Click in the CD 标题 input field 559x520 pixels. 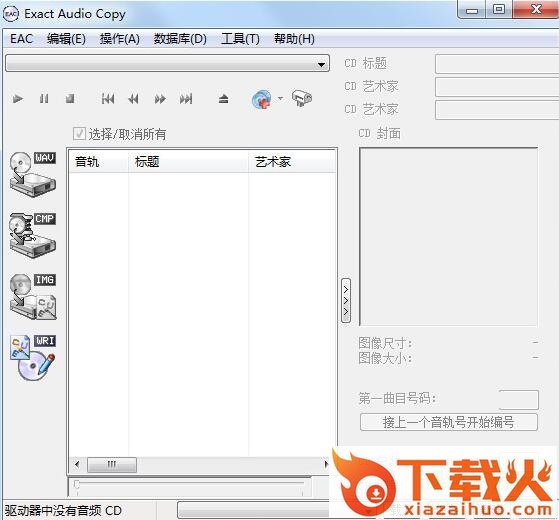(497, 64)
